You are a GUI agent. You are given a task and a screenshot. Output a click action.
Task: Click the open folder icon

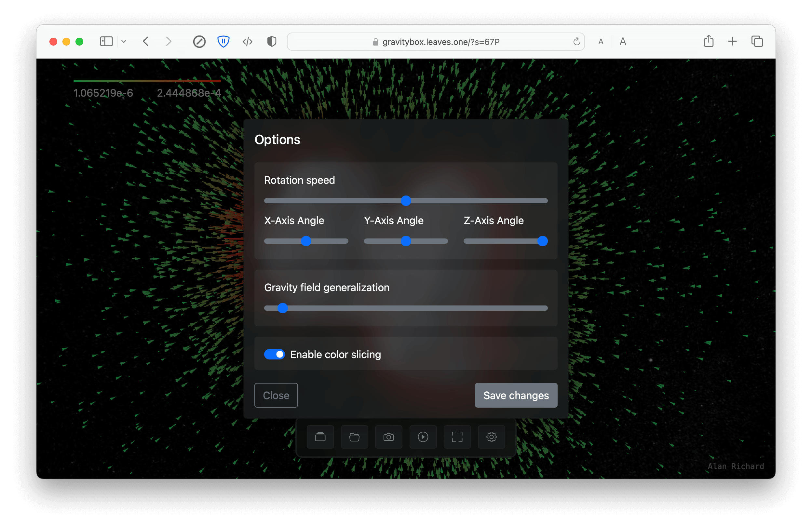pos(354,437)
